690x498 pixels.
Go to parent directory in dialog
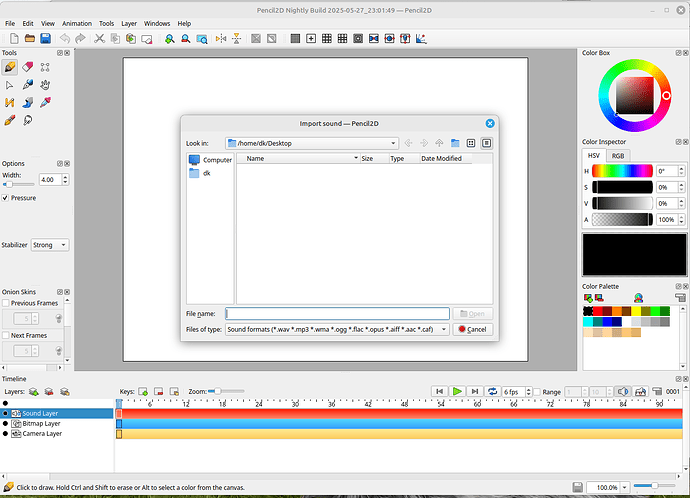coord(439,143)
